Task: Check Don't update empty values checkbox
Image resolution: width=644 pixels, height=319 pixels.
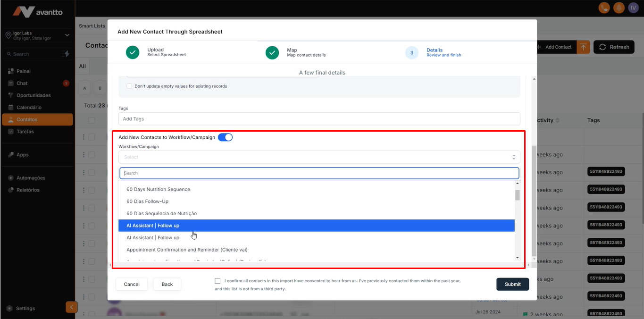Action: coord(129,86)
